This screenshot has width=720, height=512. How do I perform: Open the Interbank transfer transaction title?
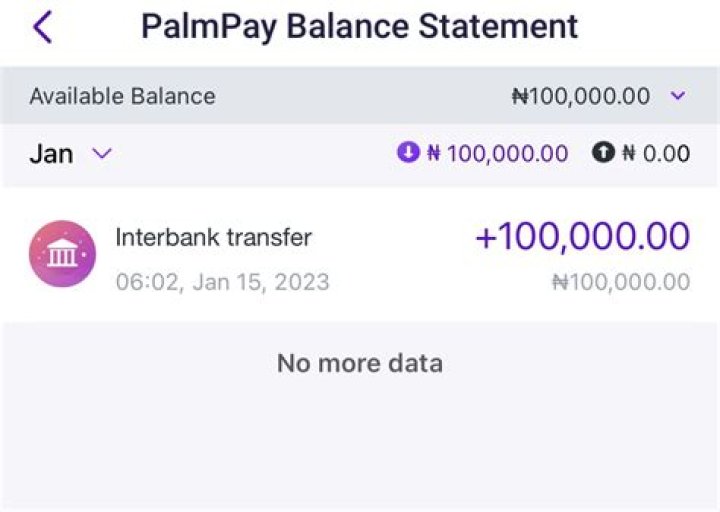(214, 237)
